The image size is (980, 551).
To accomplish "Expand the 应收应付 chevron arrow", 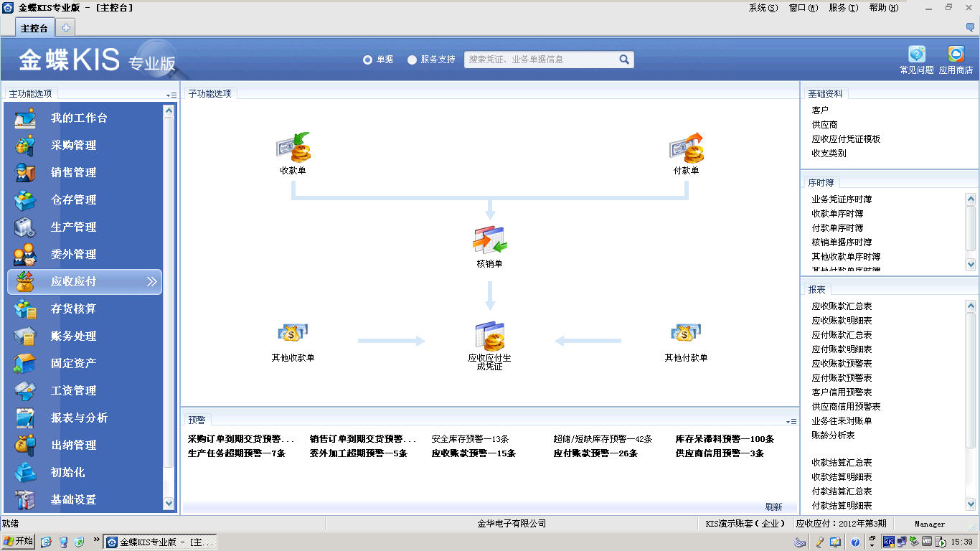I will tap(151, 282).
